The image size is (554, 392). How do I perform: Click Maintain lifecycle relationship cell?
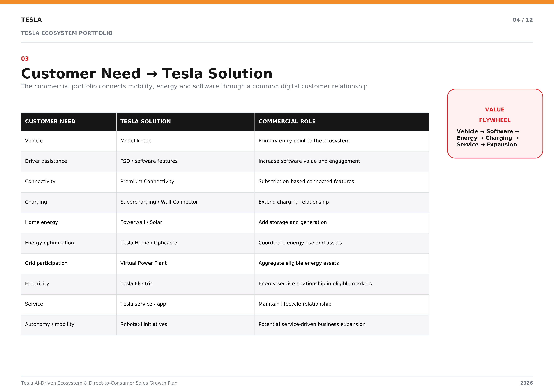[342, 304]
